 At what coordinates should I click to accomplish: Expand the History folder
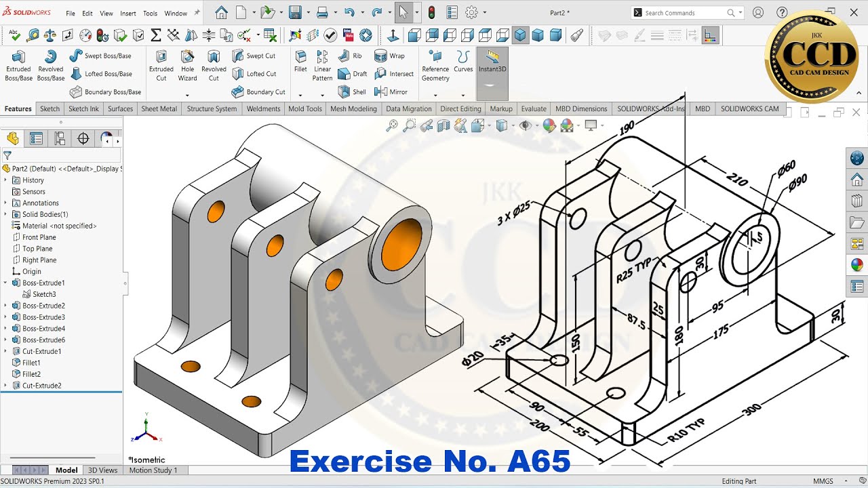(6, 180)
